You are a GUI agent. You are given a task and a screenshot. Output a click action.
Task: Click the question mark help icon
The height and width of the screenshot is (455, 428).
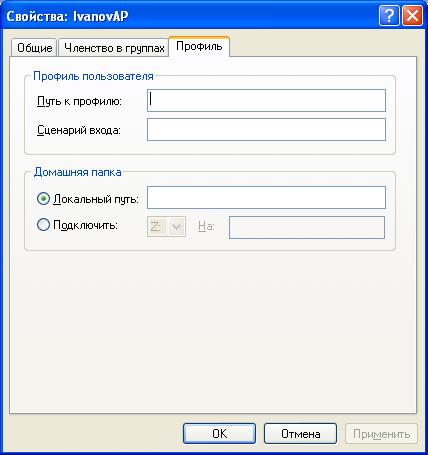coord(389,16)
